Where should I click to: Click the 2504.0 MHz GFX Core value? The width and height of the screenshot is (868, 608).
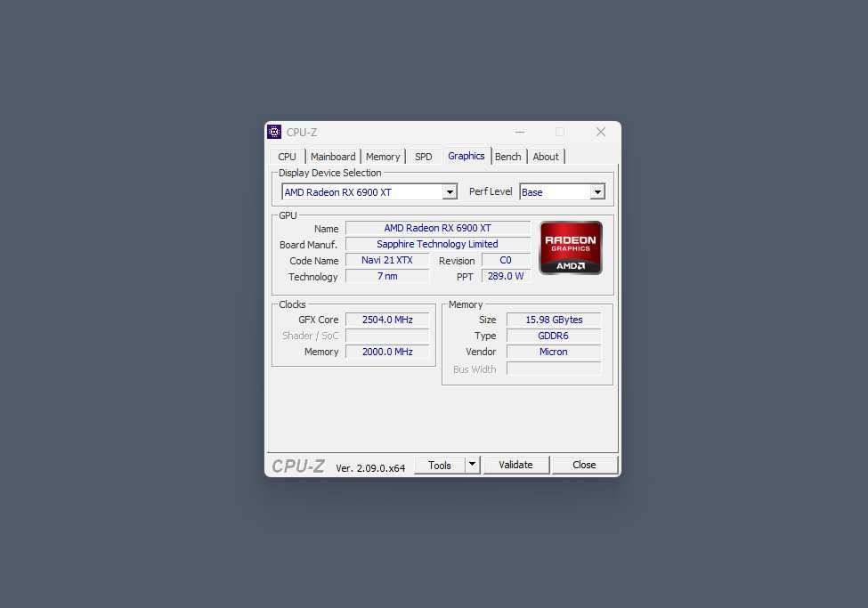tap(387, 320)
